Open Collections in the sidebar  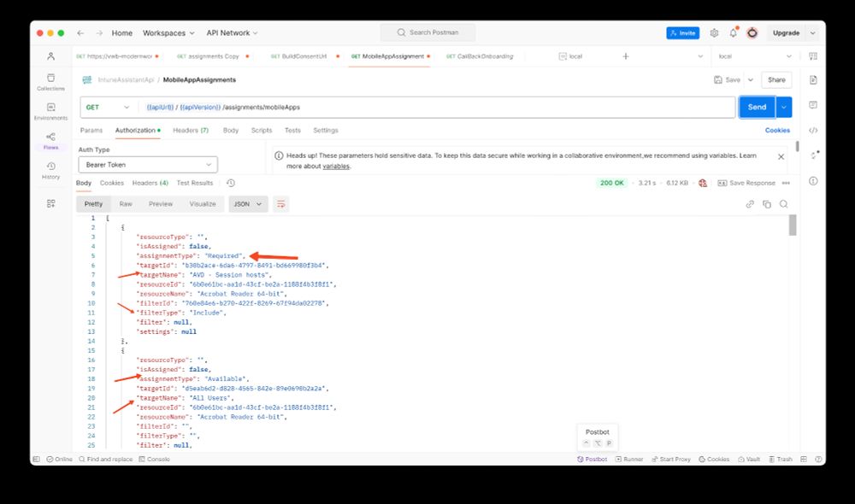point(50,82)
